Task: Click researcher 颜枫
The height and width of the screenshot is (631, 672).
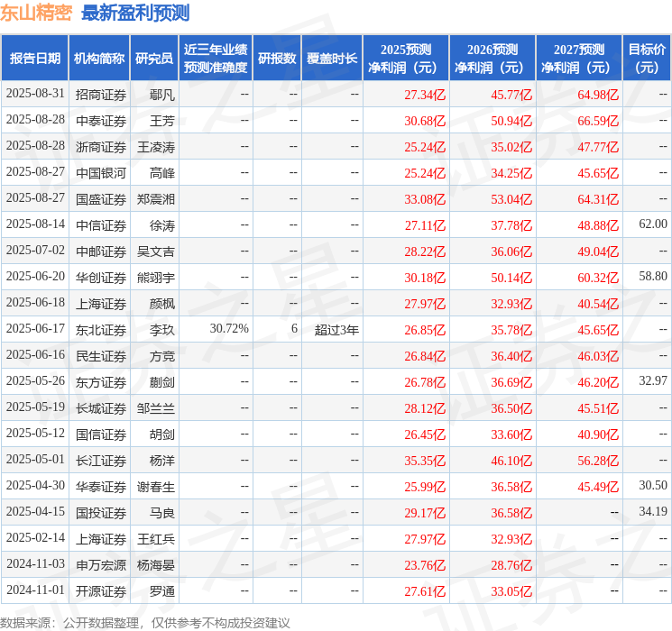Action: 162,304
